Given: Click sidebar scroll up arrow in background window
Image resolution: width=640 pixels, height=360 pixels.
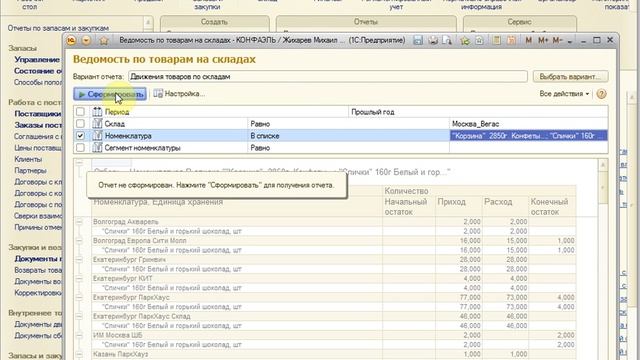Looking at the screenshot, I should click(x=148, y=22).
